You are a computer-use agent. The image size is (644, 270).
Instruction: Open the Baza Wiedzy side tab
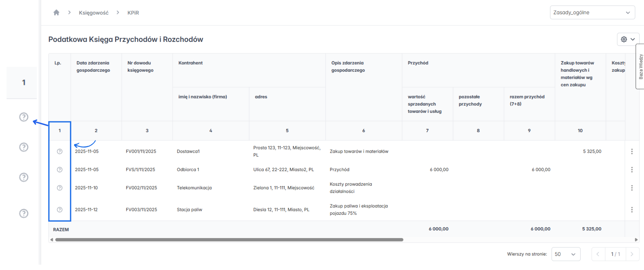click(640, 66)
